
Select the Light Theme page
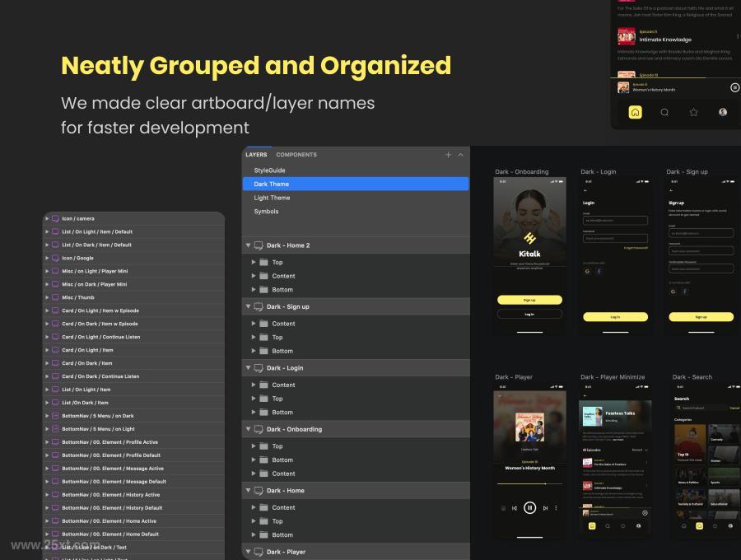coord(356,198)
